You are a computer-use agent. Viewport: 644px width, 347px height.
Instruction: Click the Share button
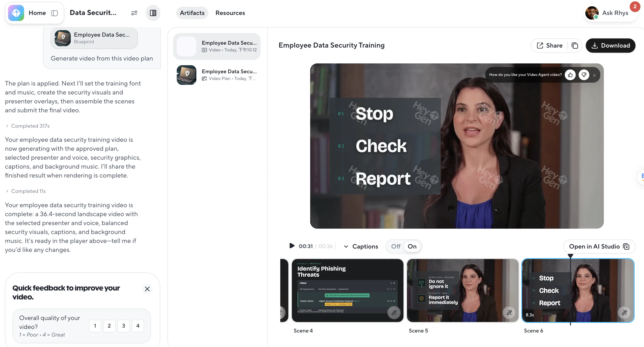[550, 45]
